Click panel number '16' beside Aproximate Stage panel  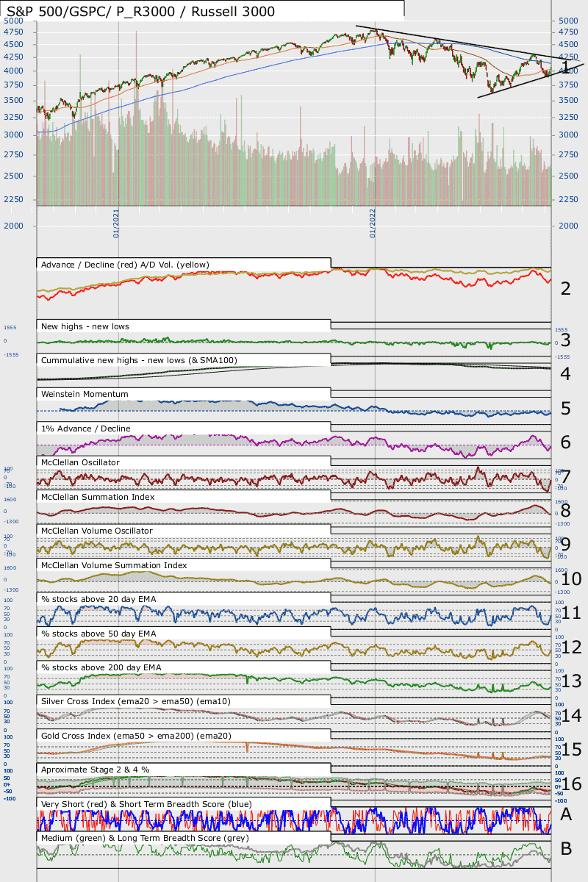coord(571,784)
